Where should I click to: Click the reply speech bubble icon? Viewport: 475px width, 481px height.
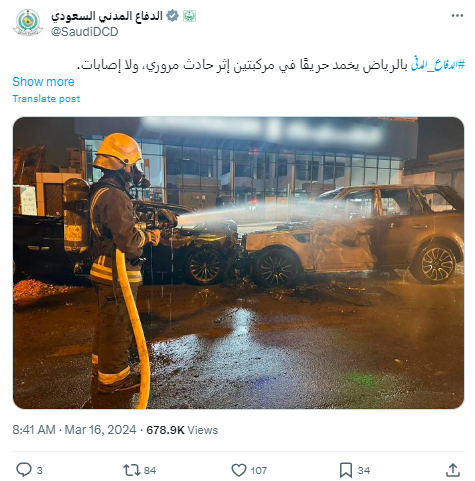tap(24, 470)
